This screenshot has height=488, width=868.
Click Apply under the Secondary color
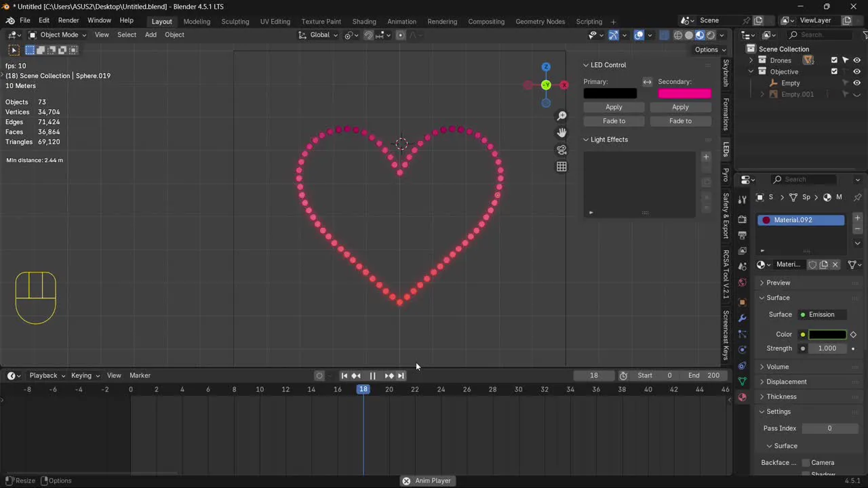pos(680,107)
